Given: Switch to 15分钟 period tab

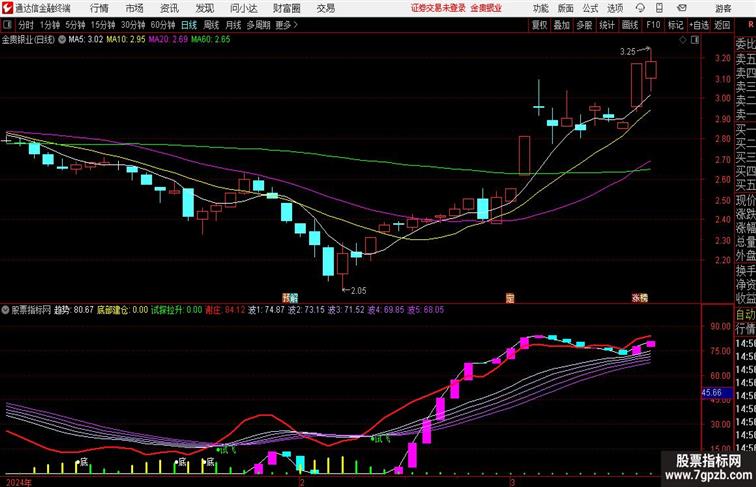Looking at the screenshot, I should 103,25.
